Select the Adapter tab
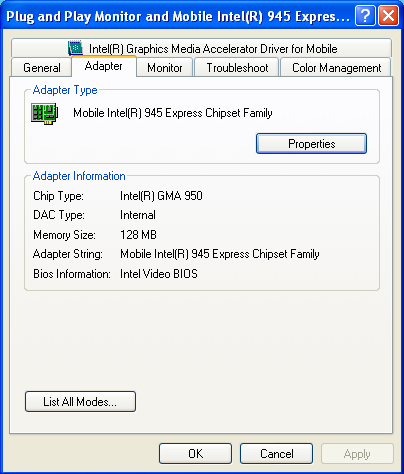 (104, 66)
